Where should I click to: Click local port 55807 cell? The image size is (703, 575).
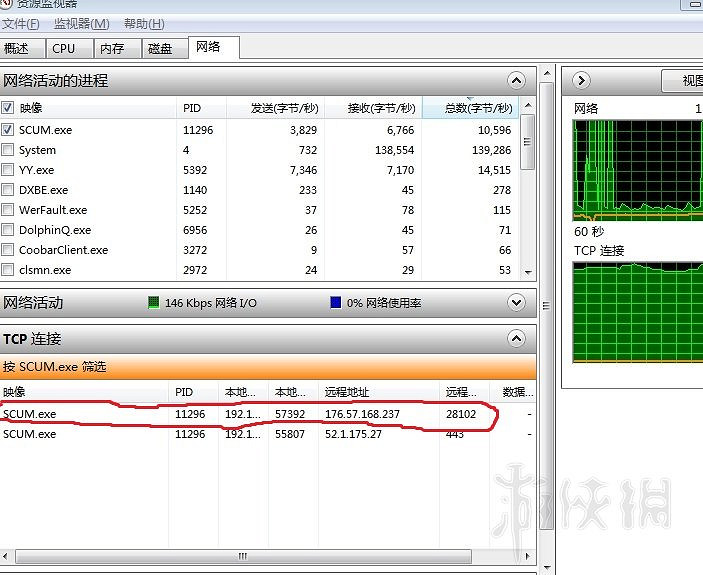[290, 434]
